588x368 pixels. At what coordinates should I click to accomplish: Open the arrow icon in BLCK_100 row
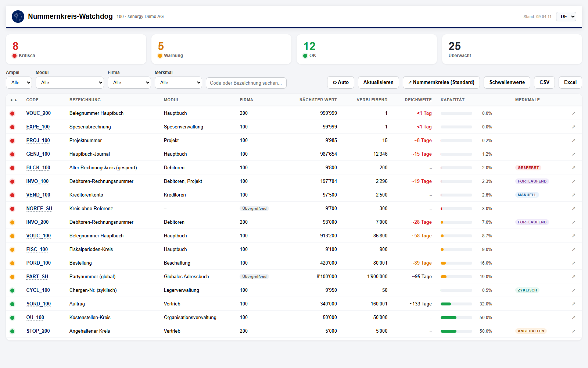click(573, 168)
